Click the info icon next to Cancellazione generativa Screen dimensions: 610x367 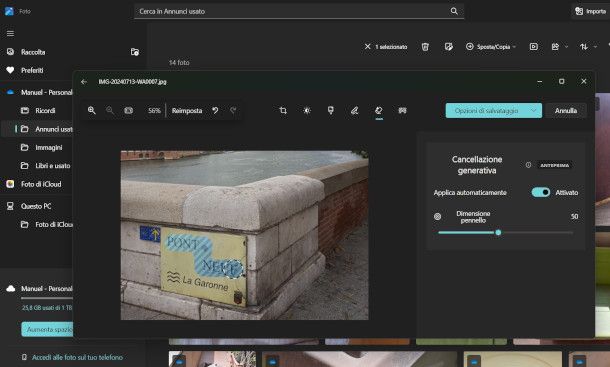pyautogui.click(x=528, y=165)
